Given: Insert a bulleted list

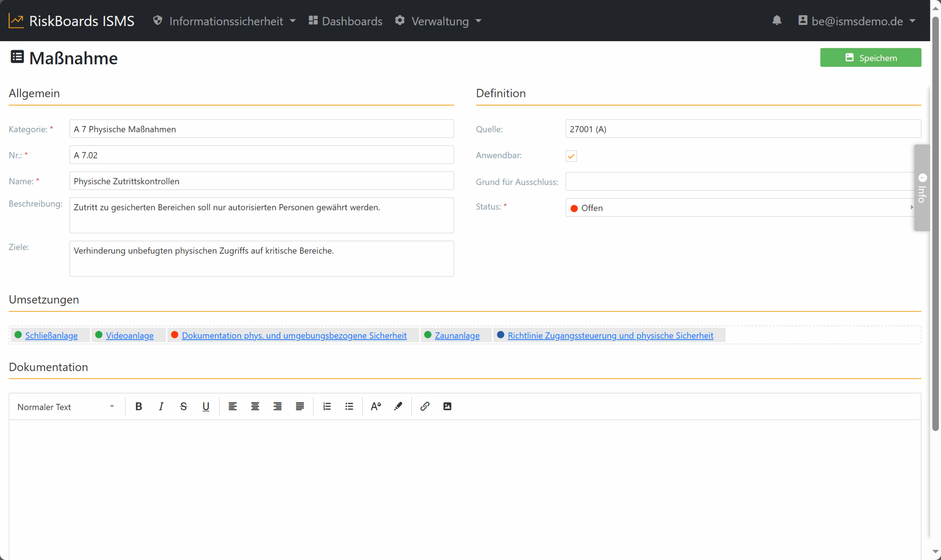Looking at the screenshot, I should tap(349, 406).
